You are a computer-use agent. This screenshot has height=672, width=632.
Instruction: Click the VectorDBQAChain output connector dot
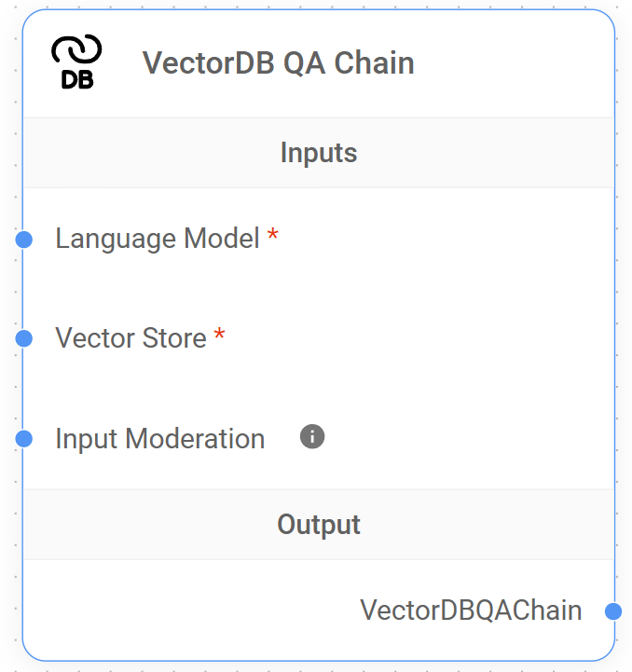click(612, 611)
